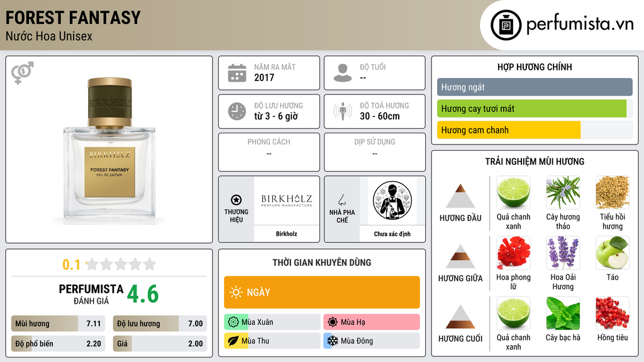Select the Mùa Thu season bar
Viewport: 644px width, 362px height.
click(272, 341)
